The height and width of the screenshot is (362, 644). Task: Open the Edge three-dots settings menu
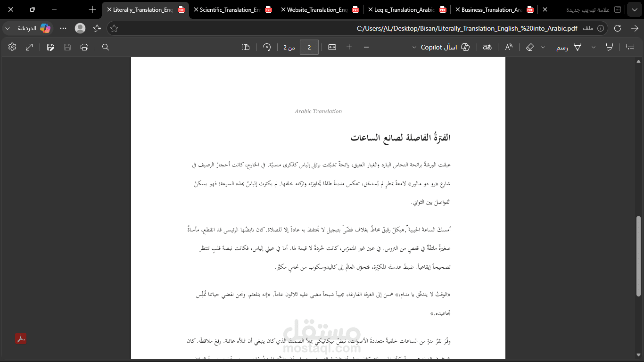(x=63, y=28)
